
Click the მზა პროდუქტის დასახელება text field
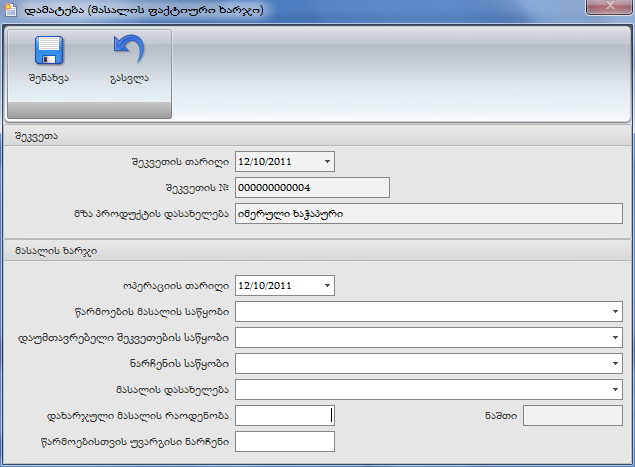428,214
